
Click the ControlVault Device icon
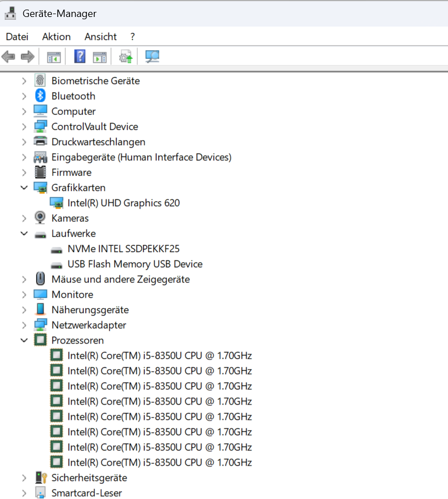tap(41, 127)
